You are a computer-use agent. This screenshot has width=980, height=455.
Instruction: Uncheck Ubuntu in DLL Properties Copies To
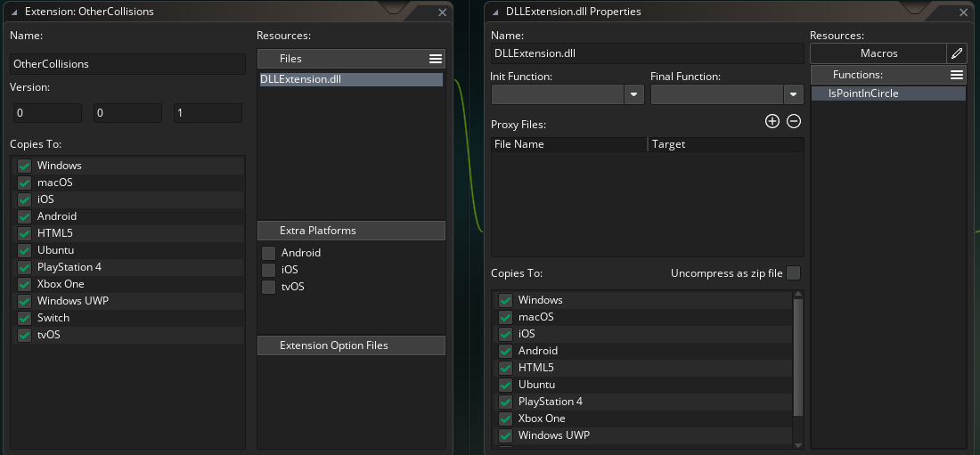[506, 385]
